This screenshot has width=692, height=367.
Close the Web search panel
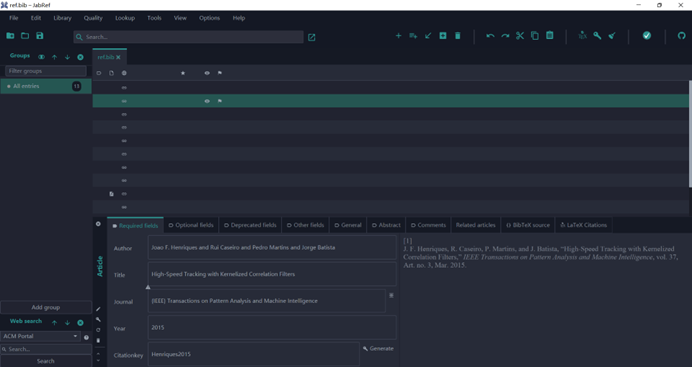pos(80,322)
